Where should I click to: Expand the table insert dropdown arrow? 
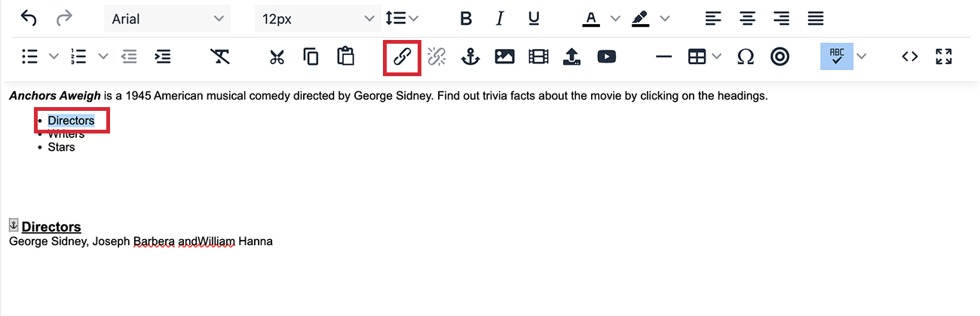716,57
